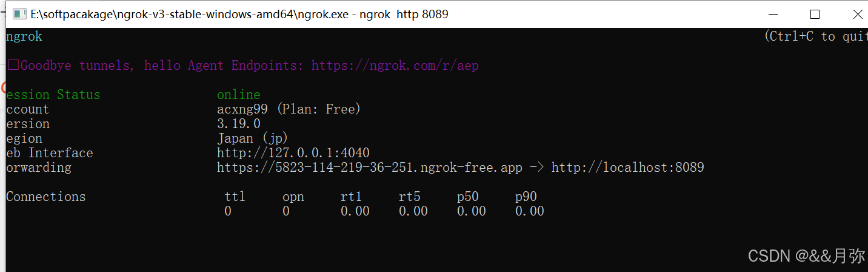Click the Web Interface URL http://127.0.0.1:4040

pyautogui.click(x=293, y=153)
